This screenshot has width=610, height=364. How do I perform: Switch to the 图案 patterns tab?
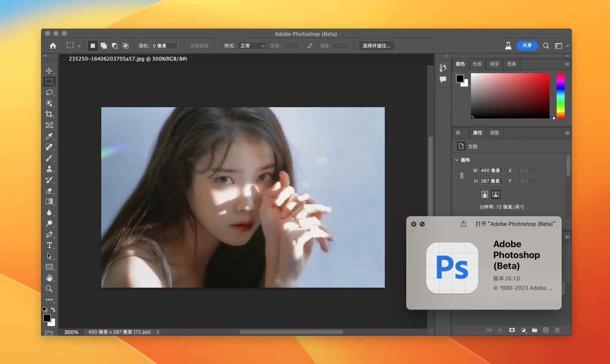pos(512,64)
